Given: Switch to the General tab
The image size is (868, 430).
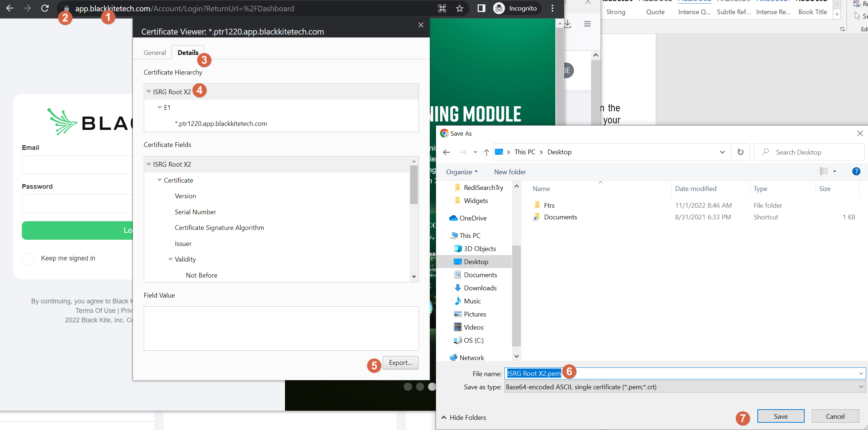Looking at the screenshot, I should [155, 53].
